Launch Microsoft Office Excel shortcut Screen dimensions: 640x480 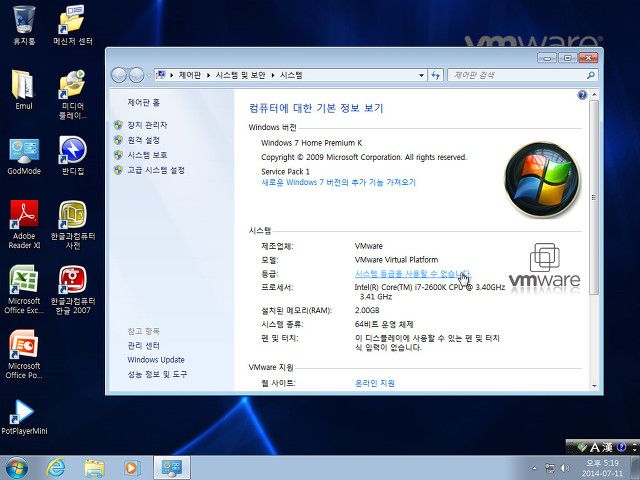pos(24,290)
